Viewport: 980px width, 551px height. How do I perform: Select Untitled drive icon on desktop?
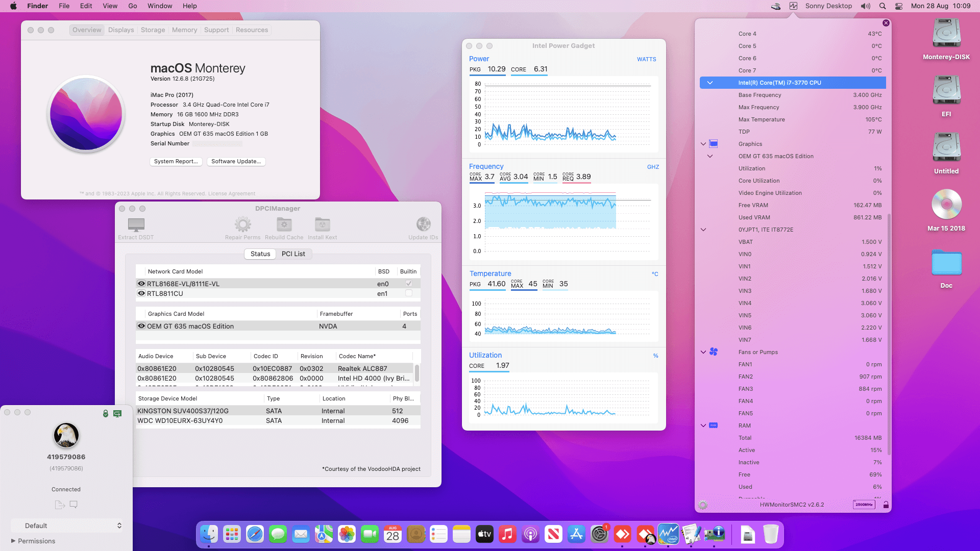click(x=946, y=148)
